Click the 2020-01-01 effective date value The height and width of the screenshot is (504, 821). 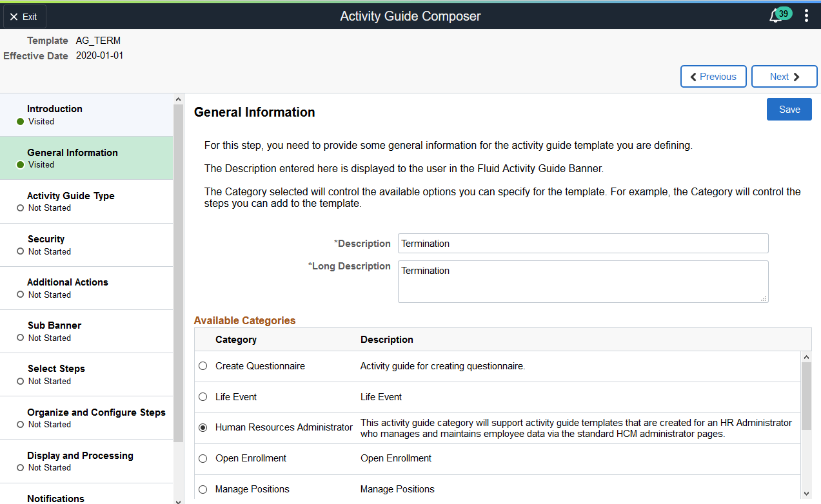(99, 56)
